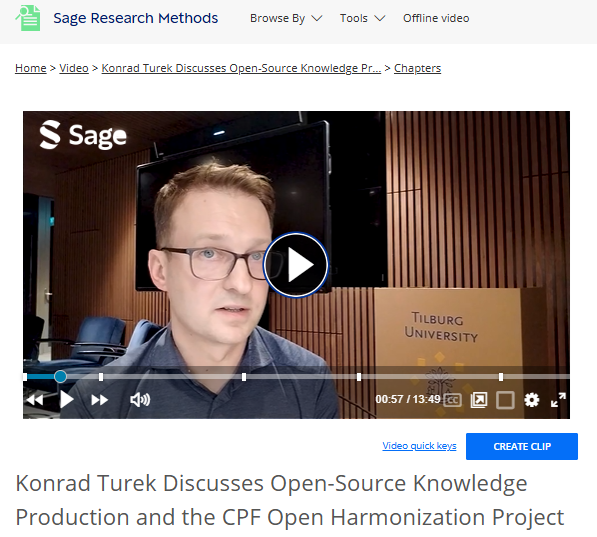Mute the video volume speaker icon
The image size is (597, 537).
pyautogui.click(x=140, y=400)
